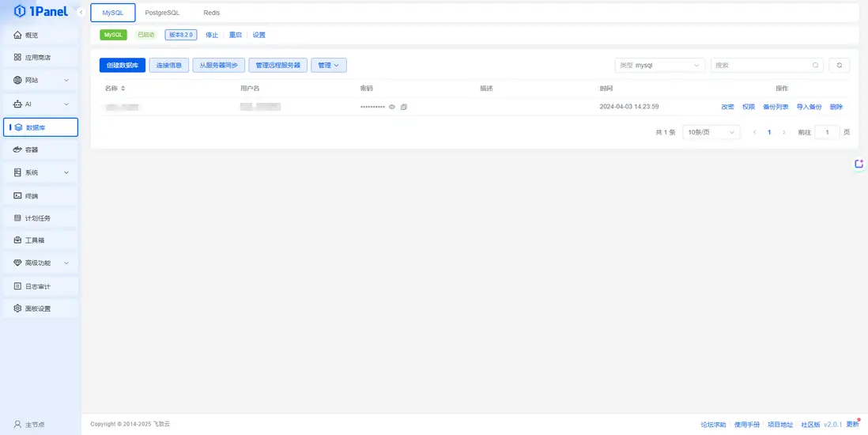The width and height of the screenshot is (868, 435).
Task: Open the 项目地址 project link
Action: pos(780,425)
